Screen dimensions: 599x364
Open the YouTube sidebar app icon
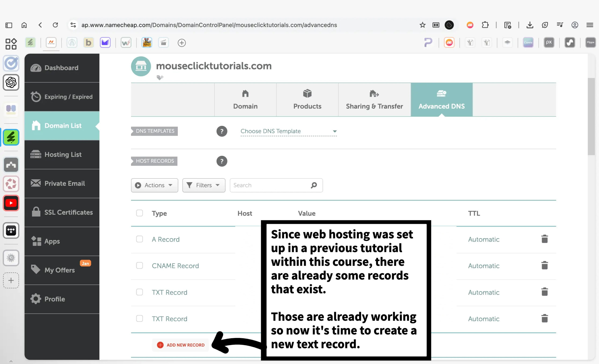pyautogui.click(x=11, y=203)
